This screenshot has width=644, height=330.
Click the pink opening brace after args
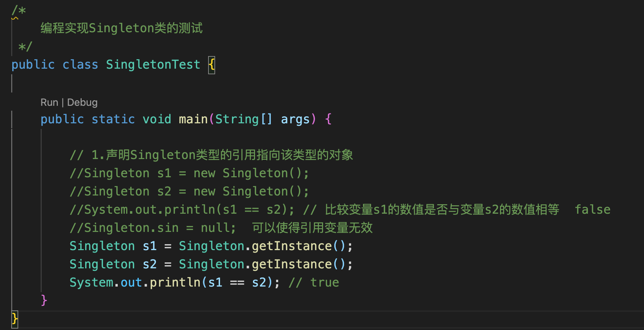coord(328,119)
